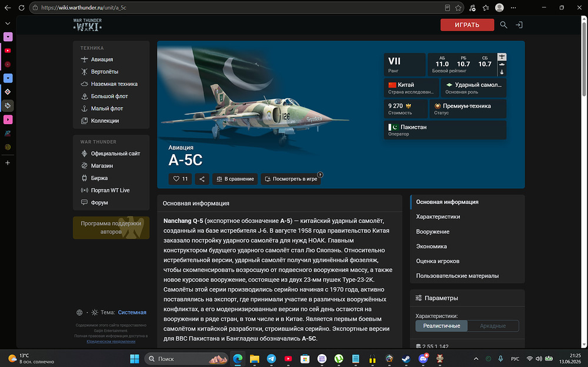Select the aircraft battle rating mode icon
The width and height of the screenshot is (588, 367).
tap(502, 56)
